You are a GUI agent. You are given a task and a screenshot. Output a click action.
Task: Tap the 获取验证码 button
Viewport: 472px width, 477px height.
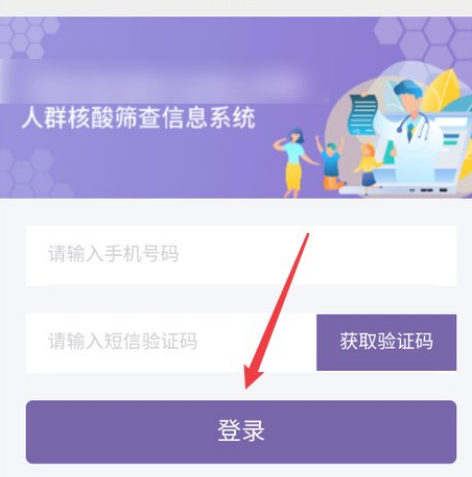coord(386,342)
